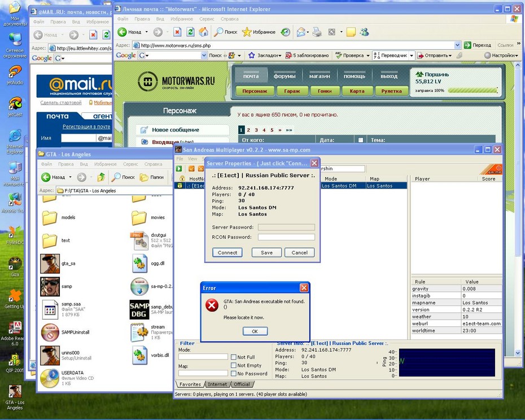Click заправка 100% fuel progress bar
525x420 pixels.
(473, 90)
